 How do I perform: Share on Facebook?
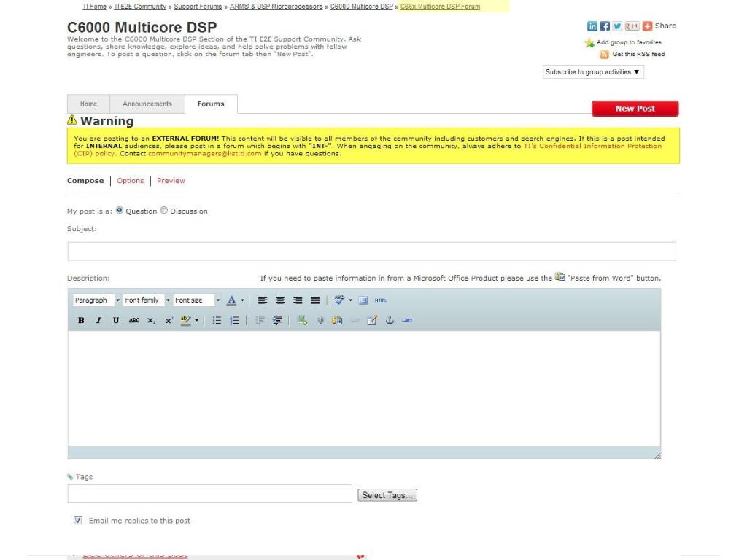pos(605,26)
